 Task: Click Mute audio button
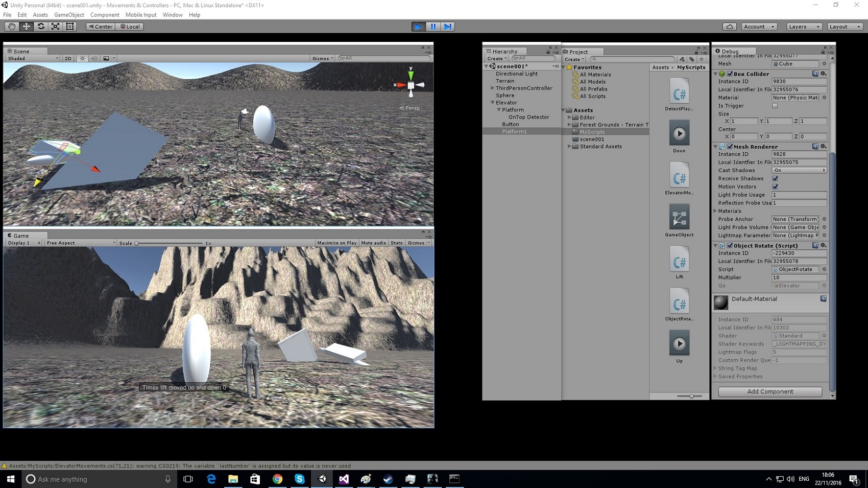373,243
